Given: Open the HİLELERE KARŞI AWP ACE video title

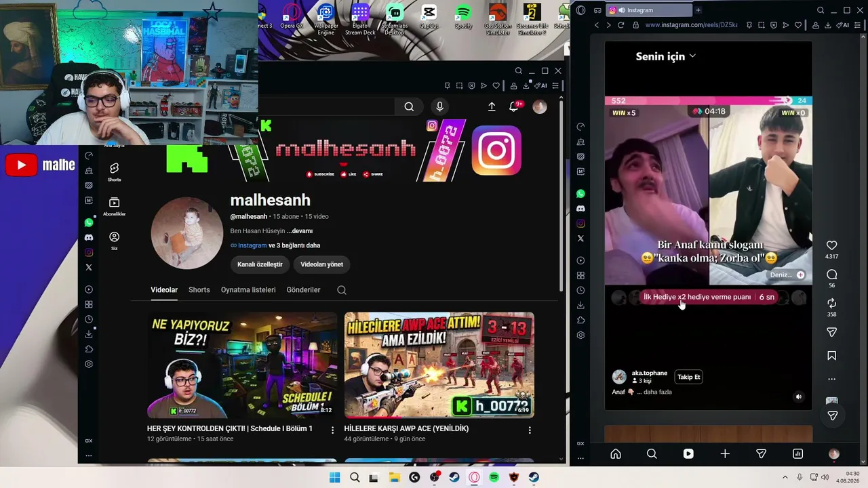Looking at the screenshot, I should pos(406,428).
